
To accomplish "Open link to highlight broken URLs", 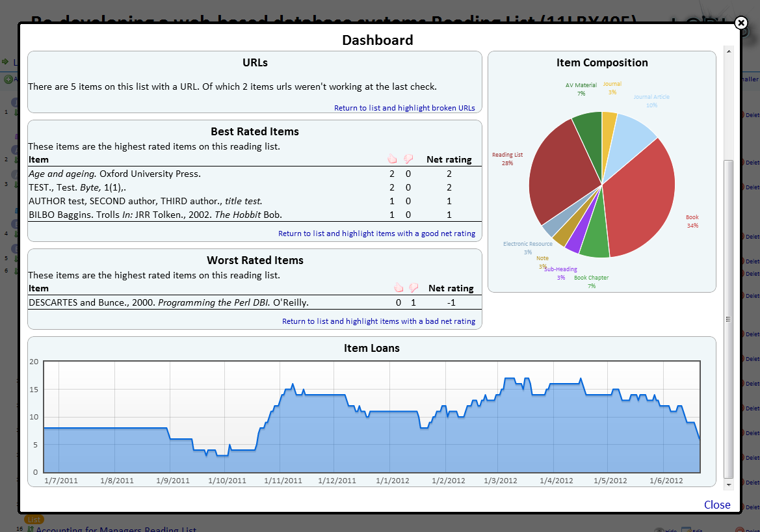I will tap(404, 108).
